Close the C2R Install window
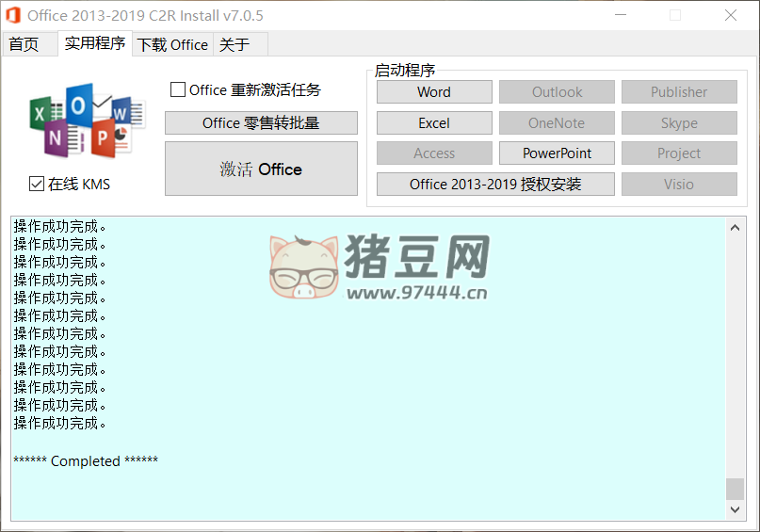 point(731,15)
